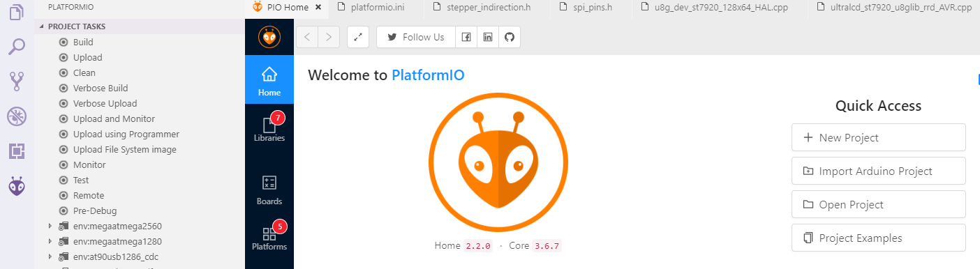This screenshot has height=269, width=980.
Task: Click the Upload task circle icon
Action: (64, 58)
